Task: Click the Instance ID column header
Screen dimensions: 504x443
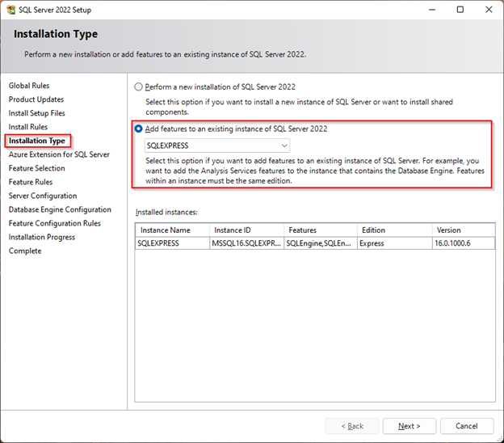Action: coord(247,230)
